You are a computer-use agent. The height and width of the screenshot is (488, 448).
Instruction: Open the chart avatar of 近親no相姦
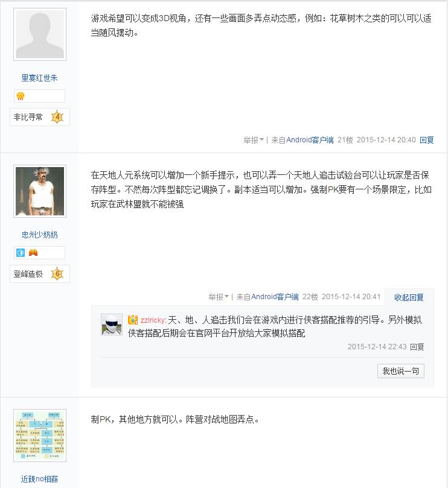(x=40, y=436)
